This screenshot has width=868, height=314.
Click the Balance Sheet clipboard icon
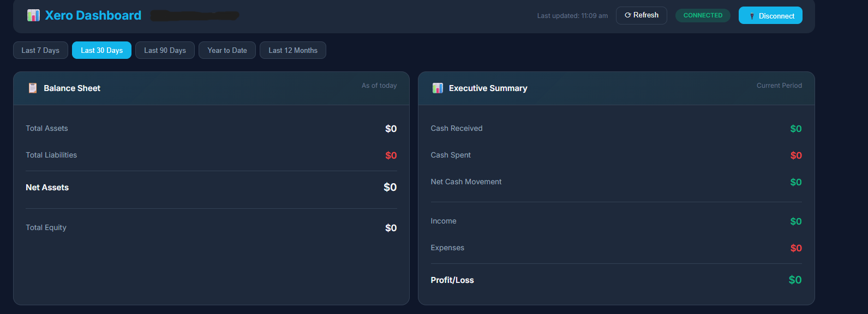click(33, 88)
